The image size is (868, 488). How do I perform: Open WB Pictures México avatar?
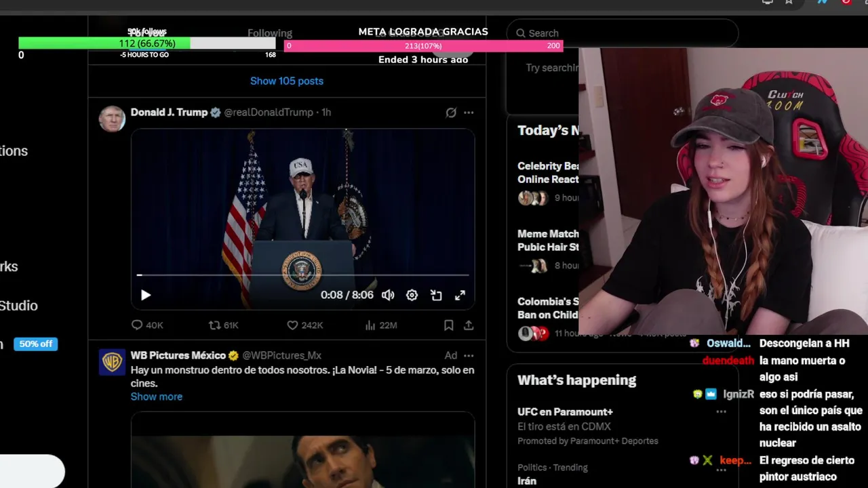112,362
